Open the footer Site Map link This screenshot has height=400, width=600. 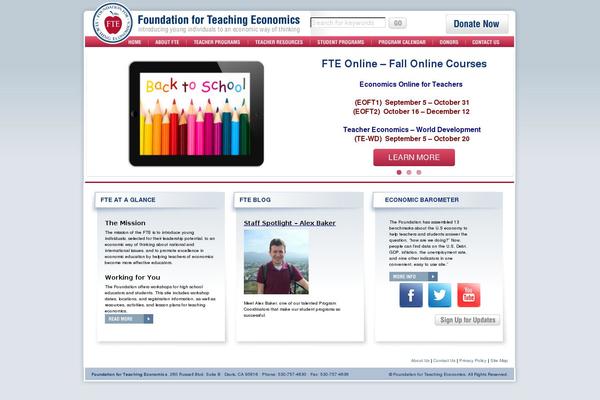pos(499,361)
